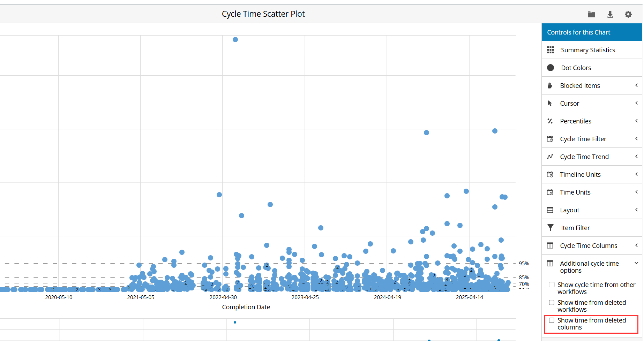The width and height of the screenshot is (644, 341).
Task: Open the Layout menu item
Action: pos(569,210)
